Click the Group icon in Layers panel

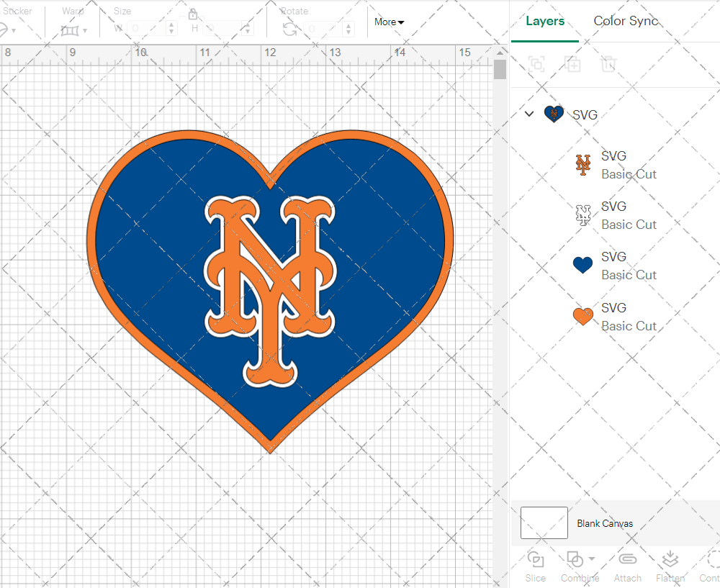point(536,64)
